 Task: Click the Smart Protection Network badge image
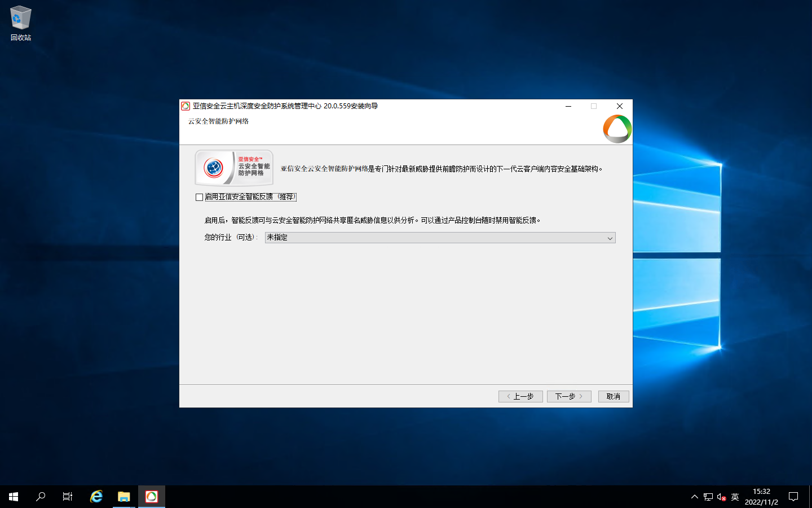pyautogui.click(x=234, y=168)
